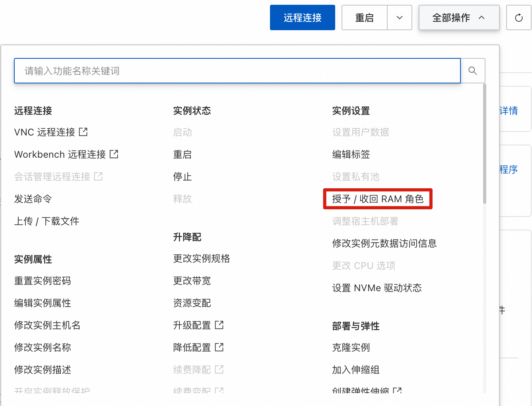Select 克隆实例 under 部署与弹性
This screenshot has height=406, width=532.
351,347
